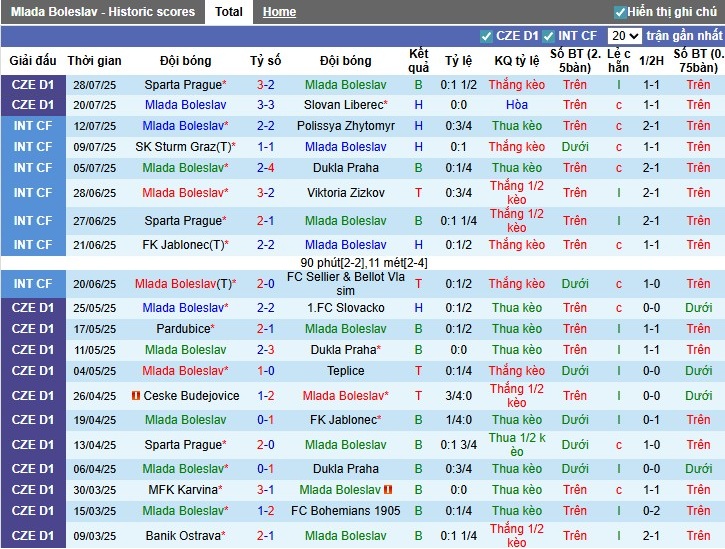Open Sparta Prague team on 28/07/25
This screenshot has height=549, width=725.
pos(183,85)
